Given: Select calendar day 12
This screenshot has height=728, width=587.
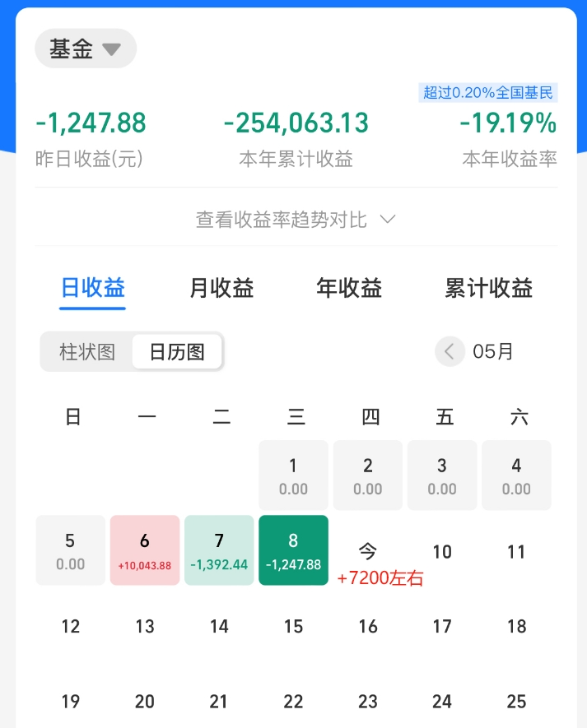Looking at the screenshot, I should point(70,626).
